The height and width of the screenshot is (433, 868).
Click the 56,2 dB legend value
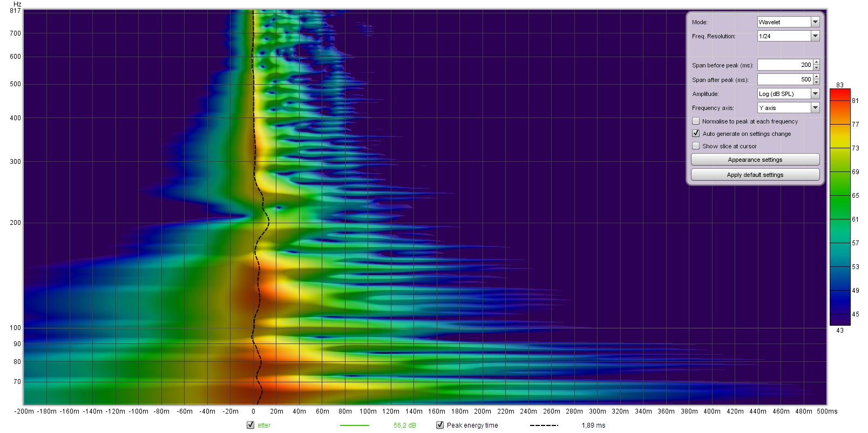405,425
